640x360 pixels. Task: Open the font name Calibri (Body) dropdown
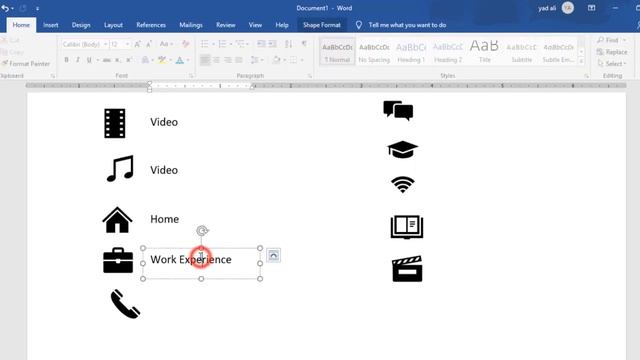pyautogui.click(x=105, y=44)
